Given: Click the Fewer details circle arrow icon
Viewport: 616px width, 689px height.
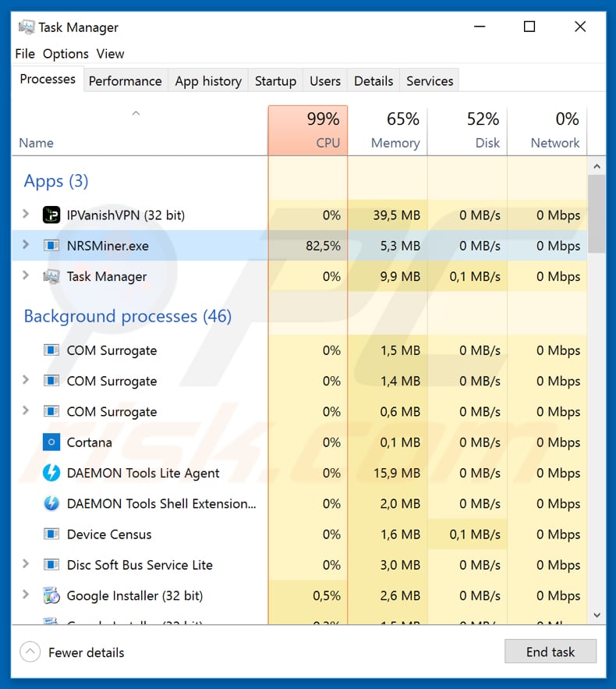Looking at the screenshot, I should (30, 652).
